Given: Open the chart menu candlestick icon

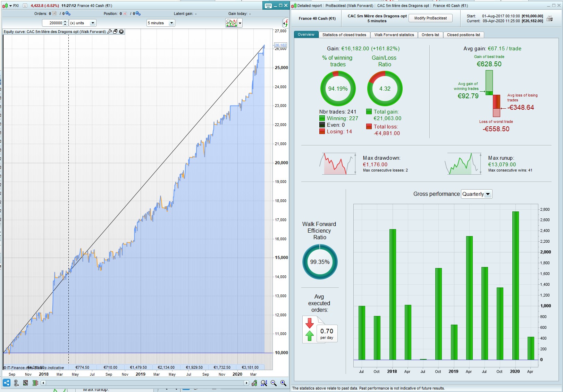Looking at the screenshot, I should [x=5, y=6].
